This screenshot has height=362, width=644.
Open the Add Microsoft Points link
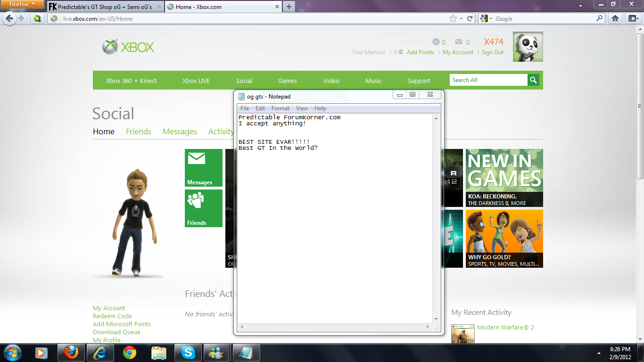click(122, 324)
